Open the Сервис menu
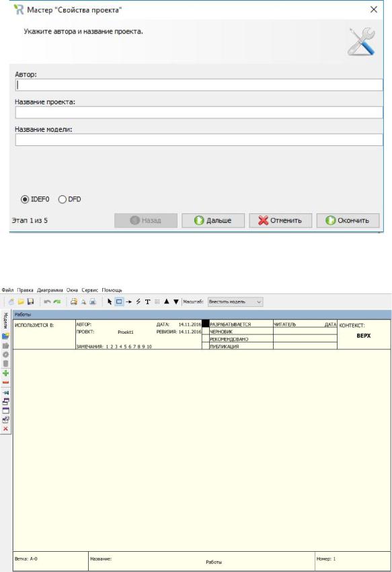Screen dimensions: 392x572 pos(89,290)
